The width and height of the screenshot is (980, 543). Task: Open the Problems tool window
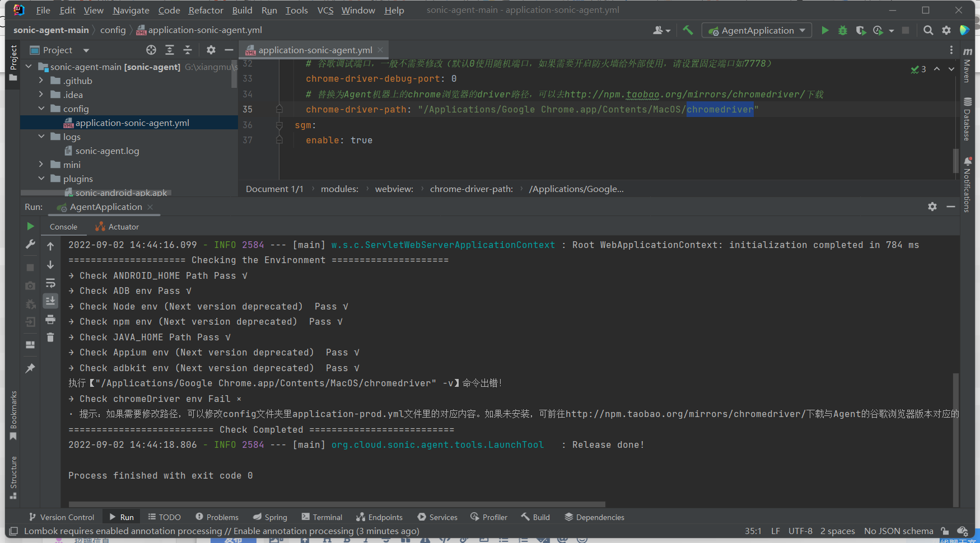pos(217,517)
